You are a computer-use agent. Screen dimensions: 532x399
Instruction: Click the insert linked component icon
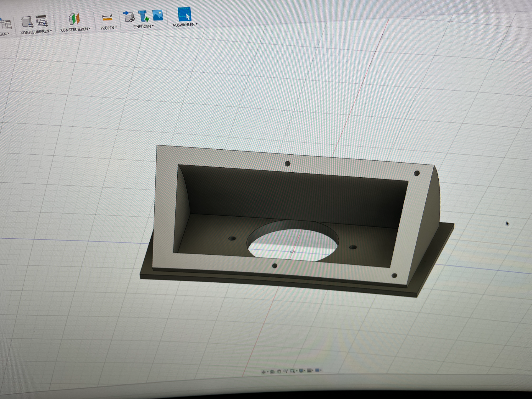pyautogui.click(x=129, y=16)
